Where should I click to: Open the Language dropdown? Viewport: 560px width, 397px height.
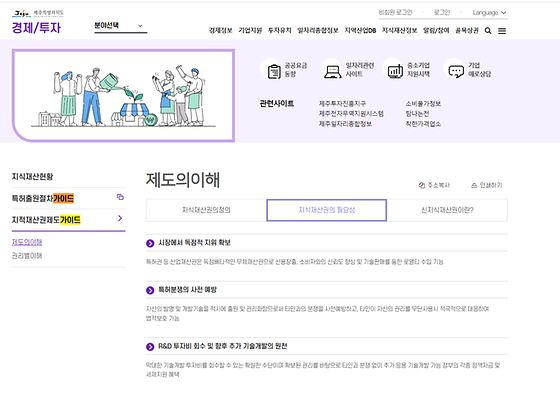pyautogui.click(x=489, y=12)
